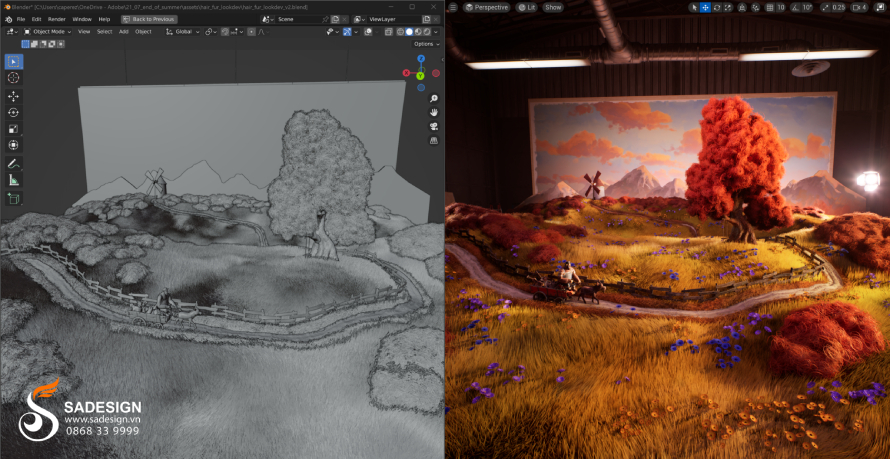Choose the Scale tool in Unreal viewport
The width and height of the screenshot is (890, 459).
(x=728, y=7)
